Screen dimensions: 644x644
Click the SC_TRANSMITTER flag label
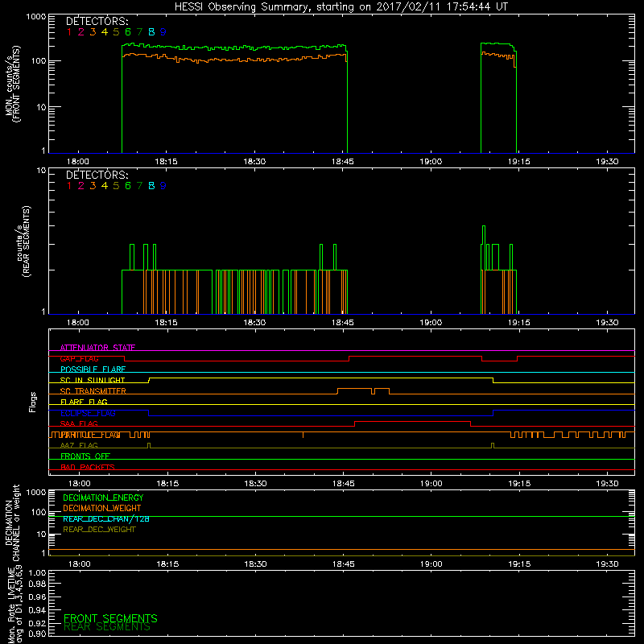click(x=93, y=391)
